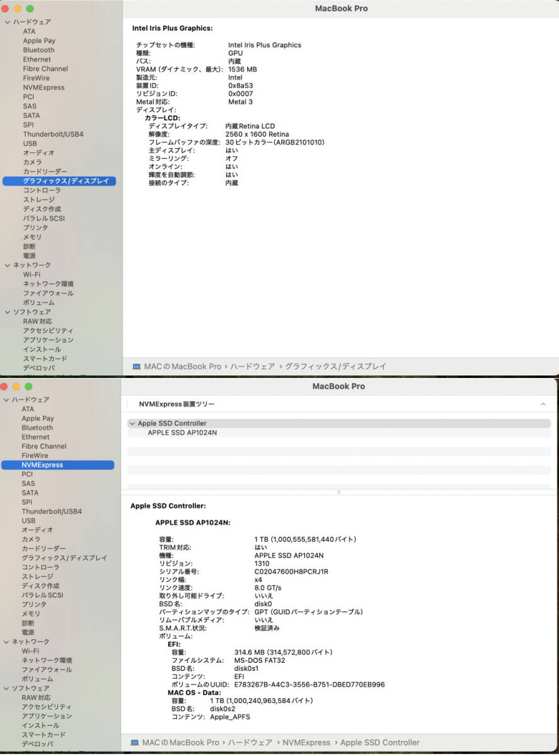Collapse ネットワーク section in the lower window sidebar
The width and height of the screenshot is (559, 756).
(x=6, y=642)
